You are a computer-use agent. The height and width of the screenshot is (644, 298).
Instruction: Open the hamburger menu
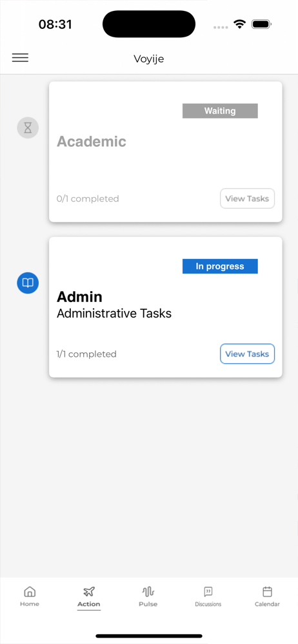point(20,58)
